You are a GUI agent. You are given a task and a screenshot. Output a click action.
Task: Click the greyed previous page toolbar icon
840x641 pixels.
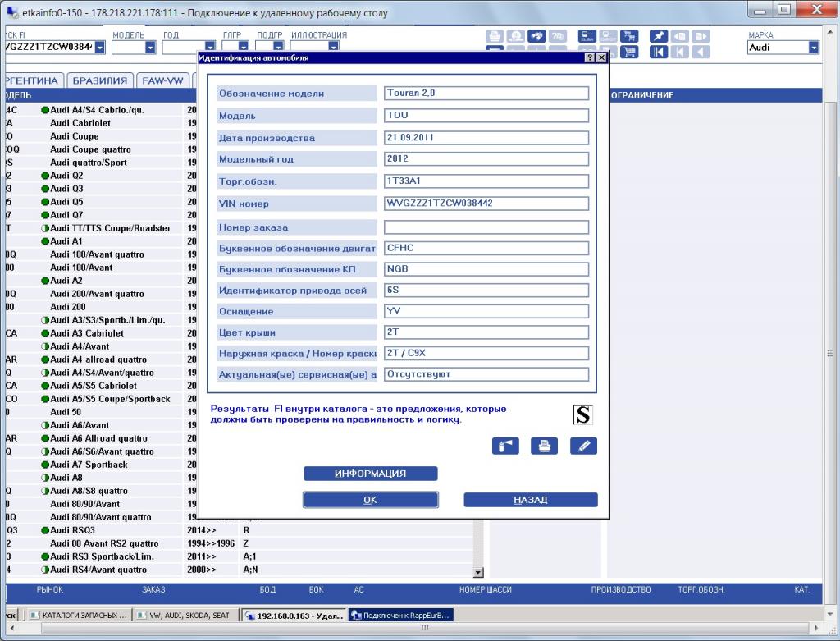[680, 36]
